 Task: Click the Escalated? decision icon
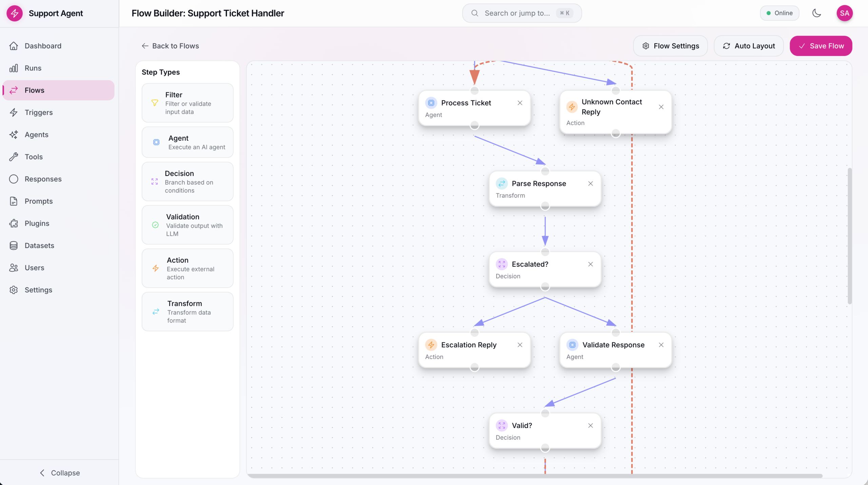coord(501,264)
